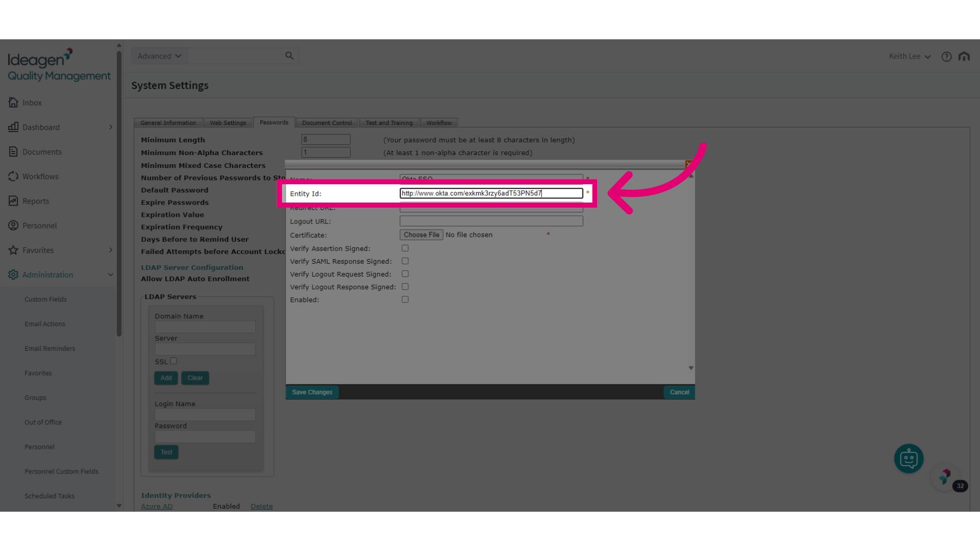This screenshot has width=980, height=551.
Task: Open Email Actions in Administration
Action: point(45,324)
